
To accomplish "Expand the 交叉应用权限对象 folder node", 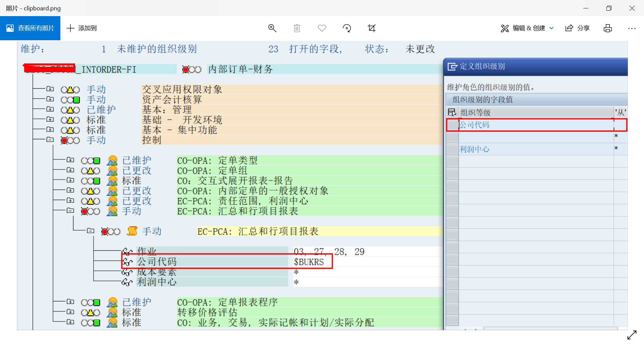I will point(50,89).
